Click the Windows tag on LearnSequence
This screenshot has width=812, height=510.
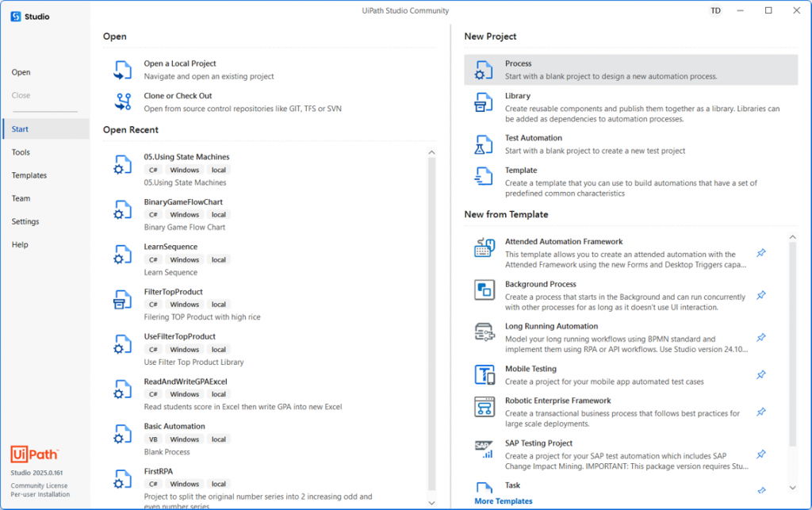click(184, 259)
